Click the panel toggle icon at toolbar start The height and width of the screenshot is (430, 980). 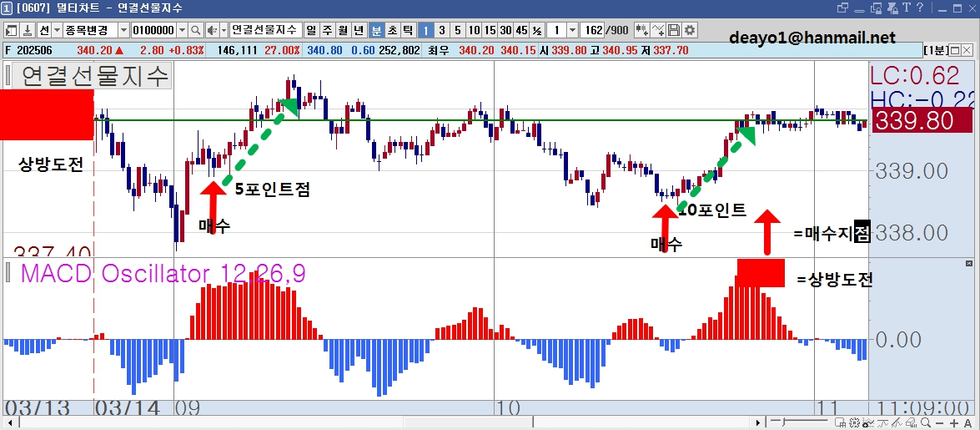pos(11,30)
